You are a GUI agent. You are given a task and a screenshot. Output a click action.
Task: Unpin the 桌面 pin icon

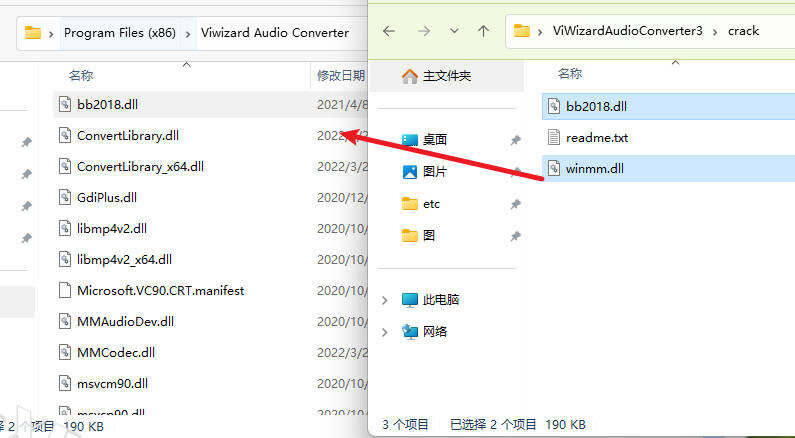point(515,140)
